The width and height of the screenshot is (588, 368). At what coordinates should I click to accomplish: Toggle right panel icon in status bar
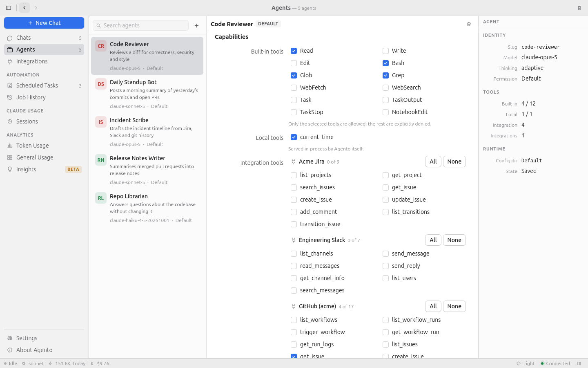(579, 364)
